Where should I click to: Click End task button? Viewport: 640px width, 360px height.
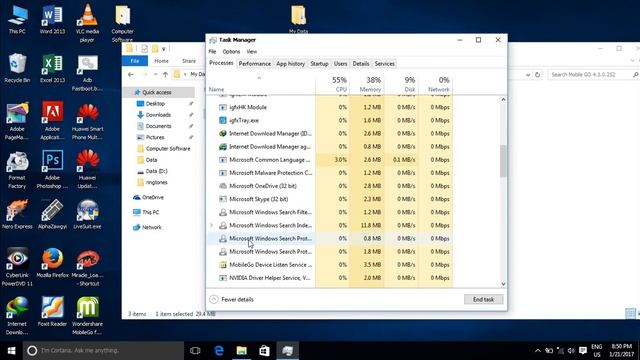pyautogui.click(x=484, y=299)
